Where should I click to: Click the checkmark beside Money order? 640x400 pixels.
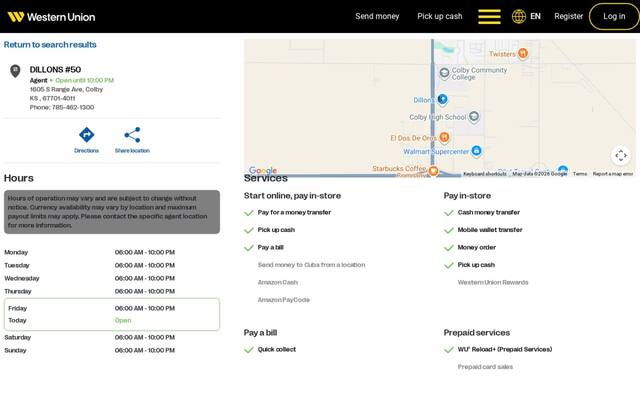[449, 248]
